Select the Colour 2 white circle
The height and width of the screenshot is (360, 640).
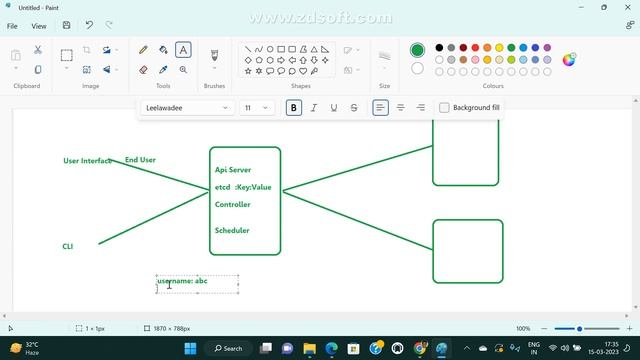click(417, 68)
